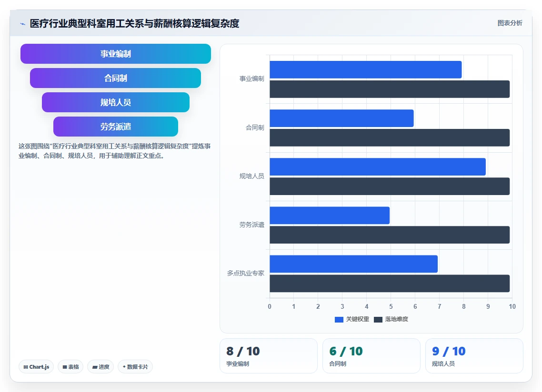The height and width of the screenshot is (392, 542).
Task: Click the icon inside the 进度 chip
Action: (95, 367)
